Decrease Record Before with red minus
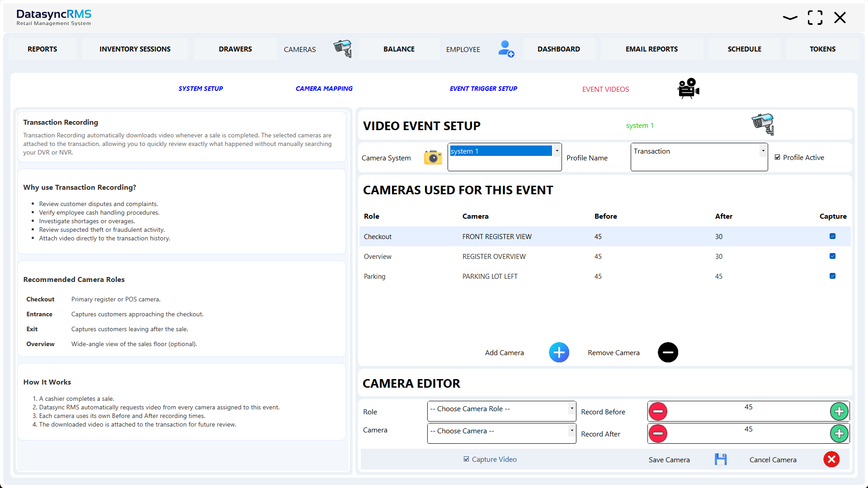 point(658,411)
